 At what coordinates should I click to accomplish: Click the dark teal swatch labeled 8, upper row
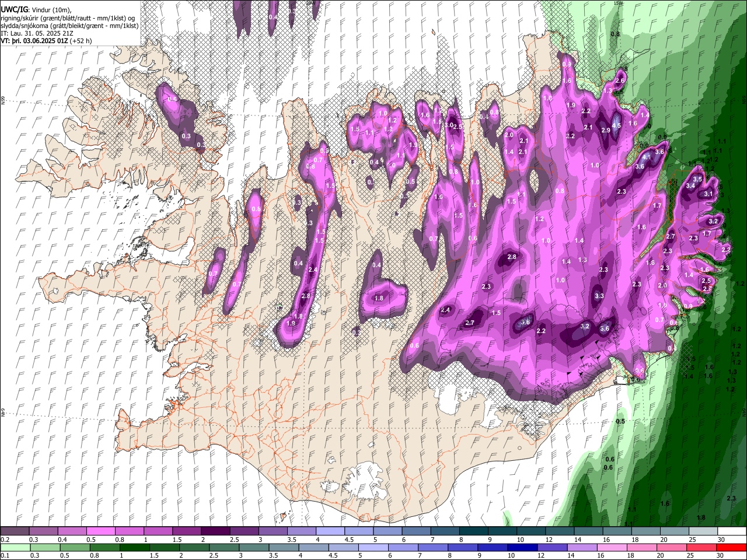(473, 531)
